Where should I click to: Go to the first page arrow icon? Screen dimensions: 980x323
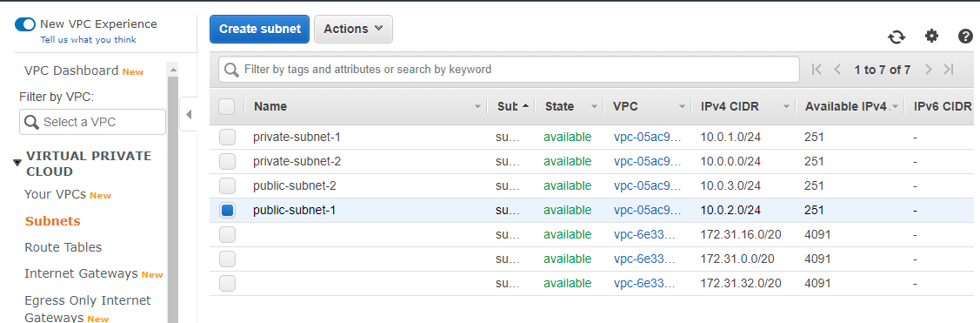point(816,70)
